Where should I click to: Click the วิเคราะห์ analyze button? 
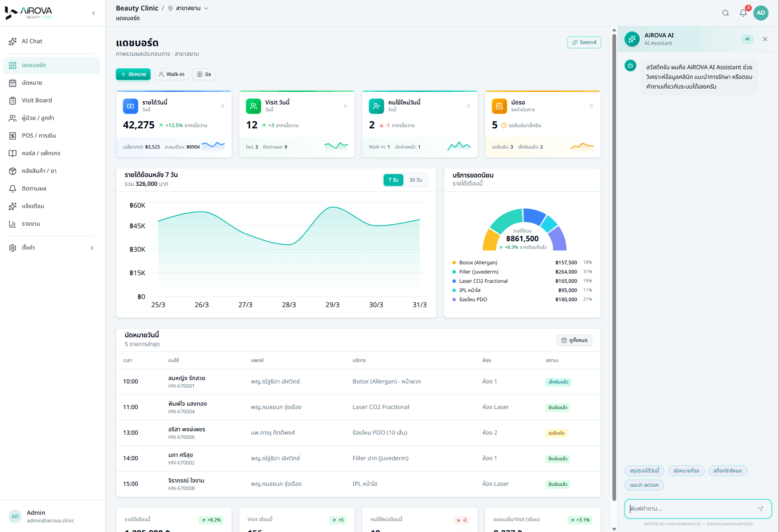coord(584,42)
